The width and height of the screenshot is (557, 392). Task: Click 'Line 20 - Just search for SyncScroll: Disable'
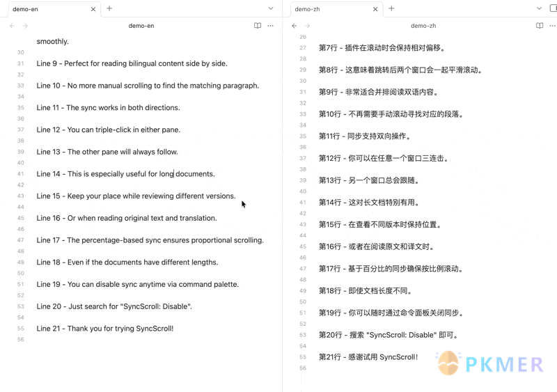pyautogui.click(x=114, y=306)
